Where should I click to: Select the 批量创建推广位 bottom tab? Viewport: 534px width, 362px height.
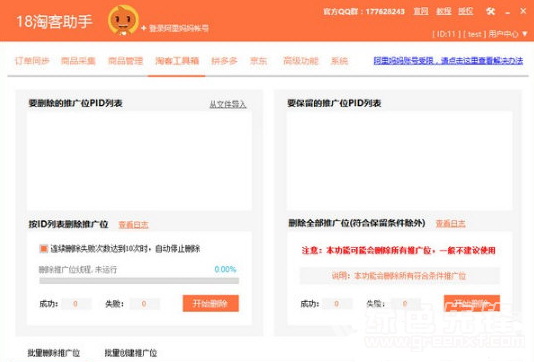point(131,353)
